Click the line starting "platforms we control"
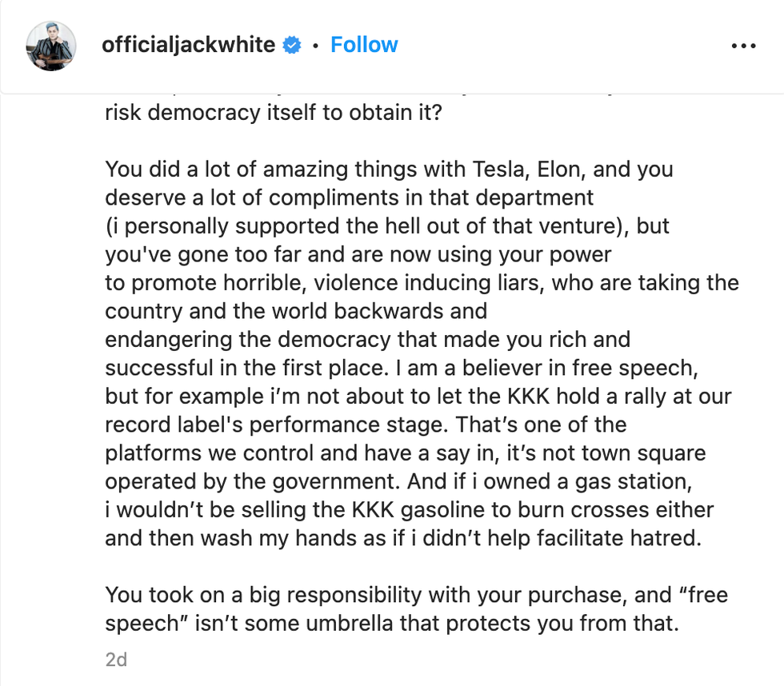Image resolution: width=784 pixels, height=686 pixels. 405,453
